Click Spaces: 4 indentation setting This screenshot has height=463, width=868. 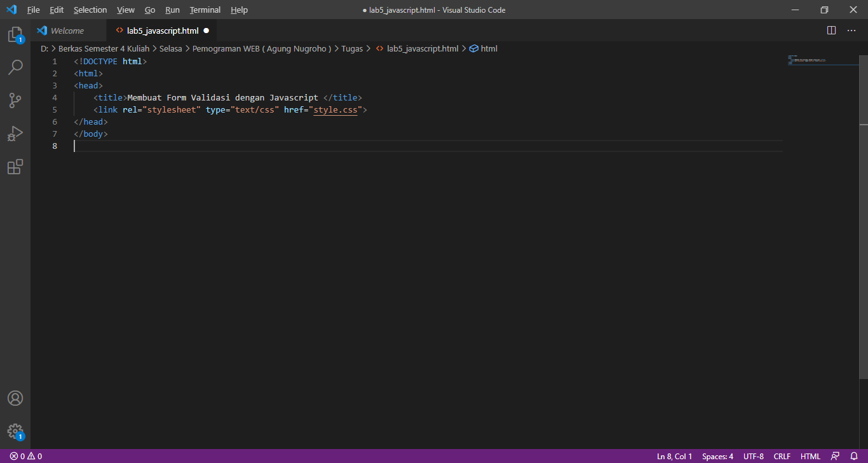pyautogui.click(x=717, y=456)
